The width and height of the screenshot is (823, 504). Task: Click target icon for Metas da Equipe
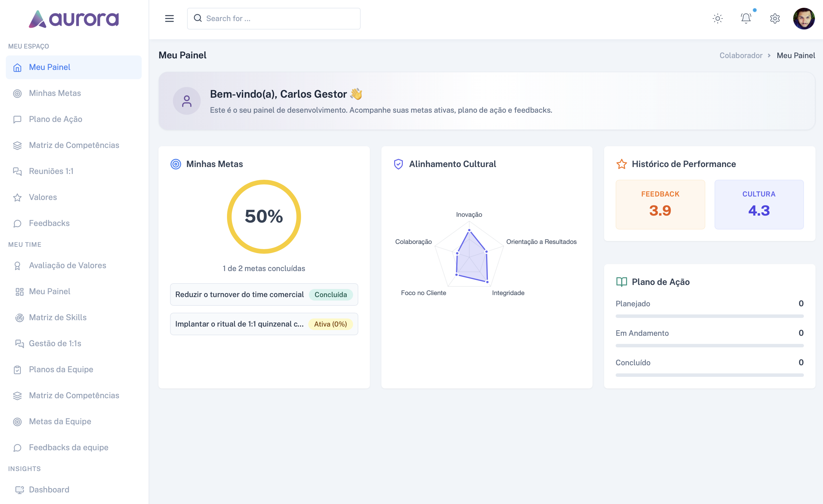pyautogui.click(x=17, y=422)
